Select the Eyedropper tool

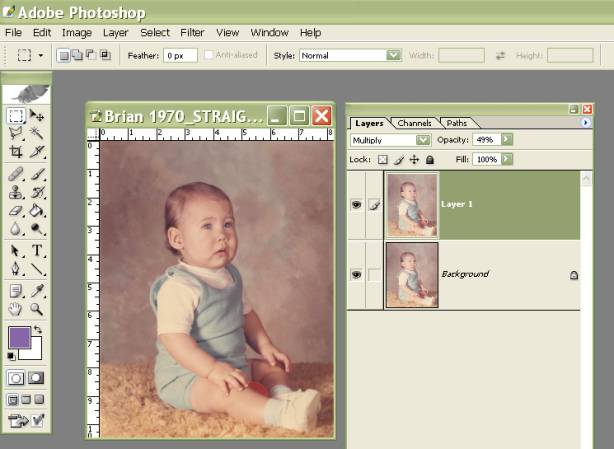coord(37,291)
